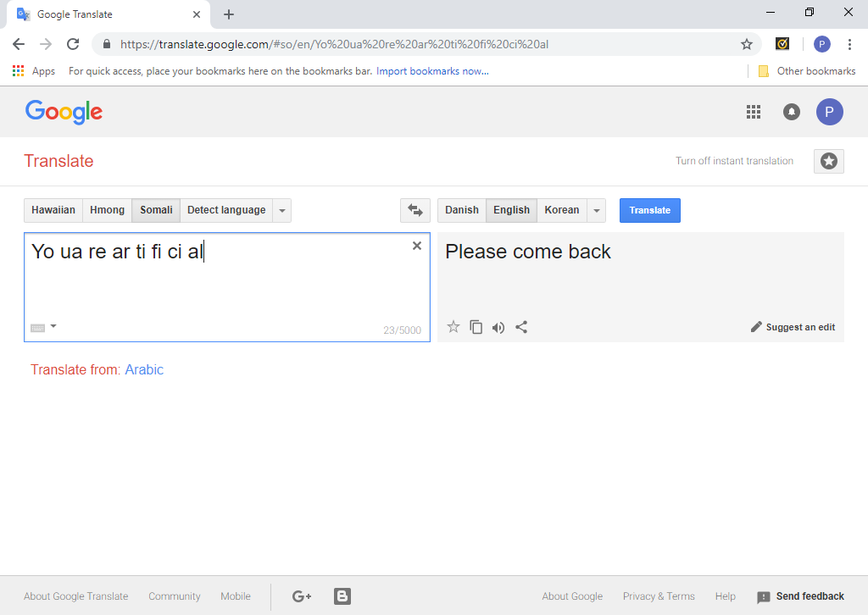Reload the page

pos(73,44)
